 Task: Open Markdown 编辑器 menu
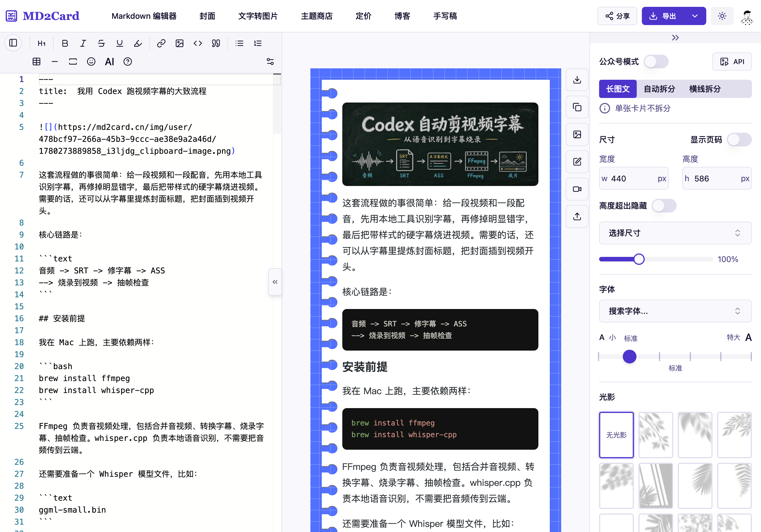tap(144, 16)
